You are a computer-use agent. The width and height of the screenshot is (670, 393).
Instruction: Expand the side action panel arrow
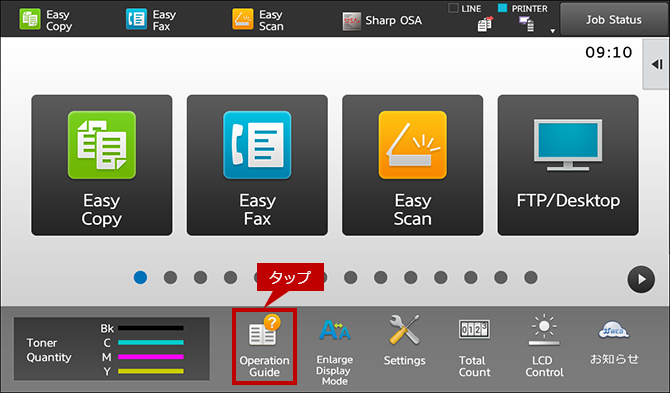(657, 65)
